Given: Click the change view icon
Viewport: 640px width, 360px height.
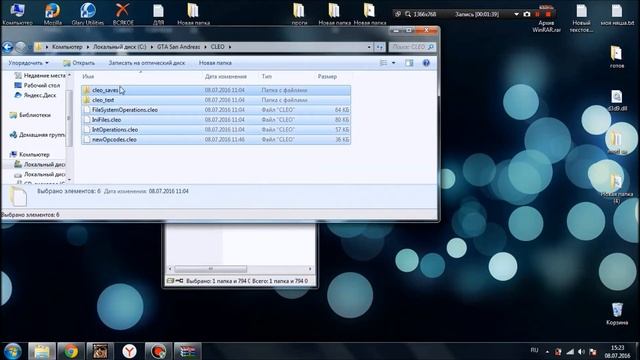Looking at the screenshot, I should [x=383, y=63].
